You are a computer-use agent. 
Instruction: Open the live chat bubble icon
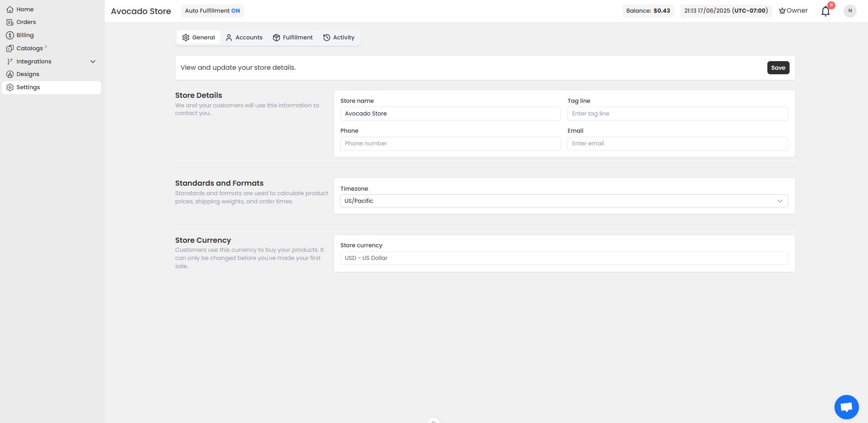[x=846, y=407]
